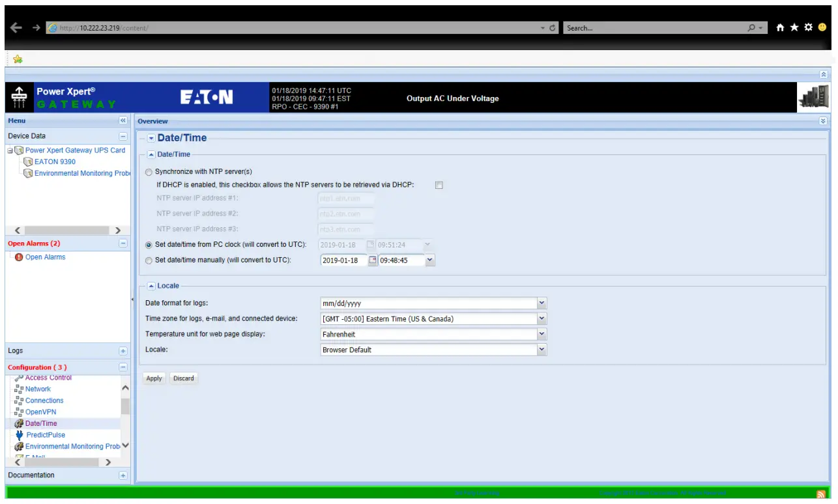The width and height of the screenshot is (838, 504).
Task: Click the Add to Favorites bar star icon
Action: point(18,59)
